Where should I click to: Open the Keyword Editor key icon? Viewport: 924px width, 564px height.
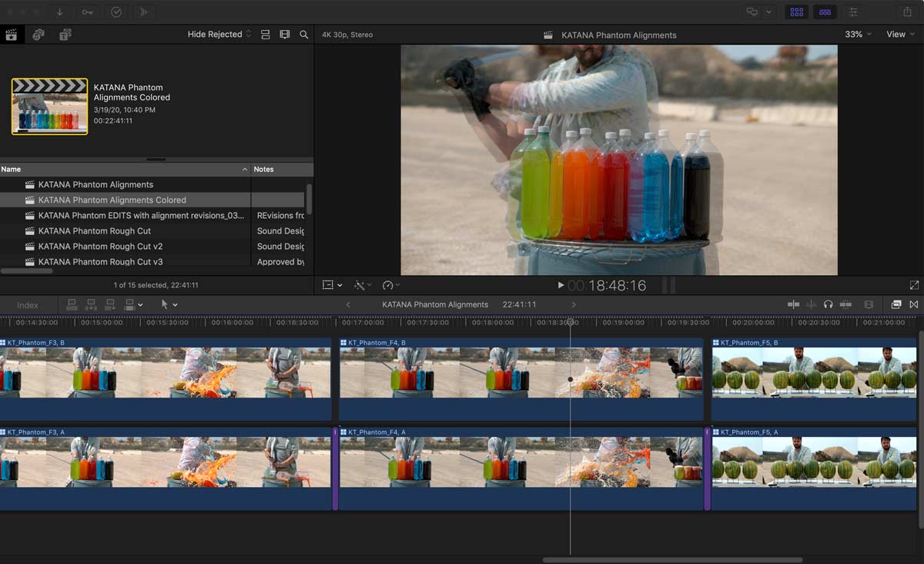click(88, 12)
